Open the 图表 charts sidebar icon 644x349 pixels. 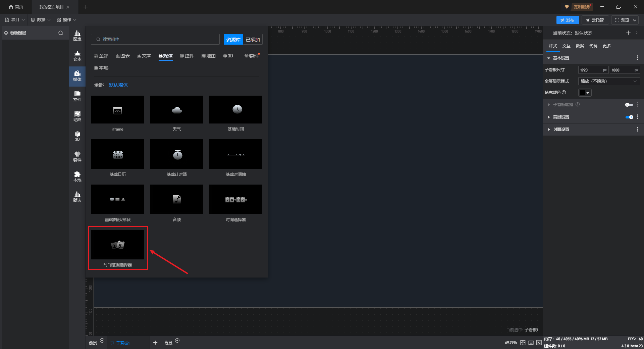(77, 36)
